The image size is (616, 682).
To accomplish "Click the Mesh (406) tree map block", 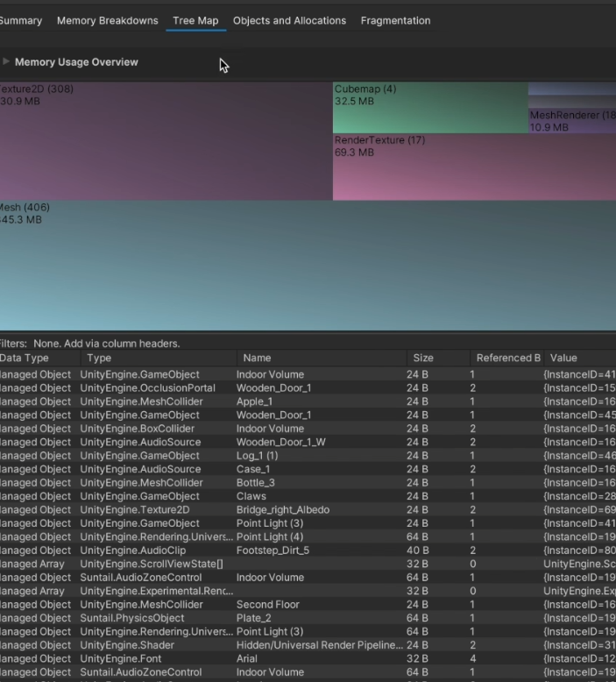I will click(x=308, y=266).
